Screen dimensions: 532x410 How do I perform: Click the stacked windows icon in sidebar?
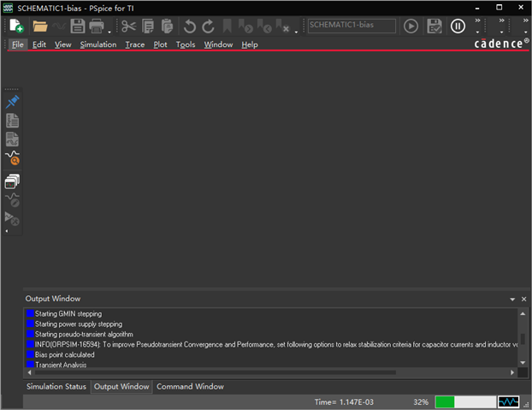coord(12,181)
